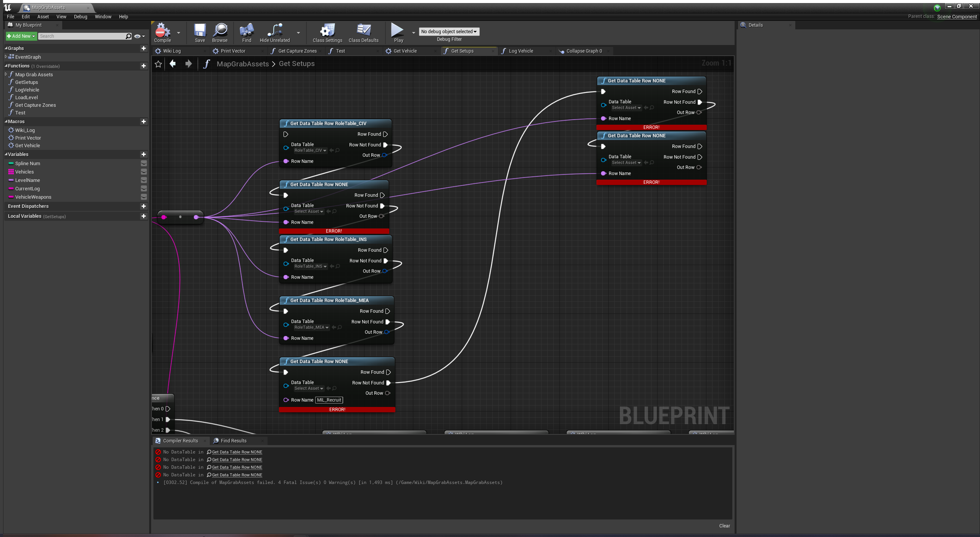The image size is (980, 537).
Task: Click the Compile toolbar icon
Action: pyautogui.click(x=162, y=31)
